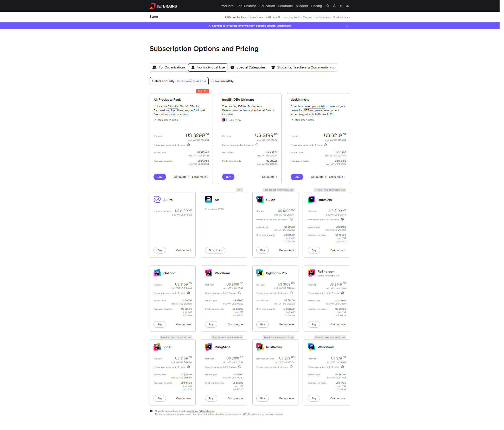The image size is (504, 430).
Task: Open Students, Teachers & Community tab
Action: click(x=303, y=67)
